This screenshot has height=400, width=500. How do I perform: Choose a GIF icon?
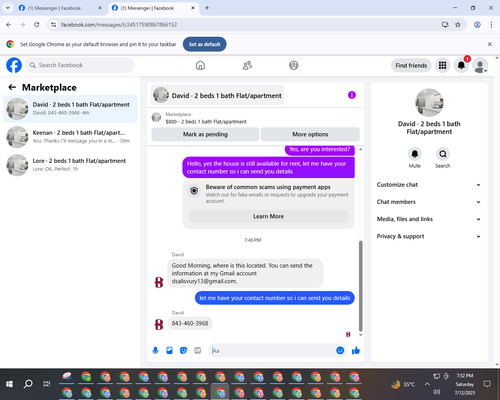pos(198,350)
